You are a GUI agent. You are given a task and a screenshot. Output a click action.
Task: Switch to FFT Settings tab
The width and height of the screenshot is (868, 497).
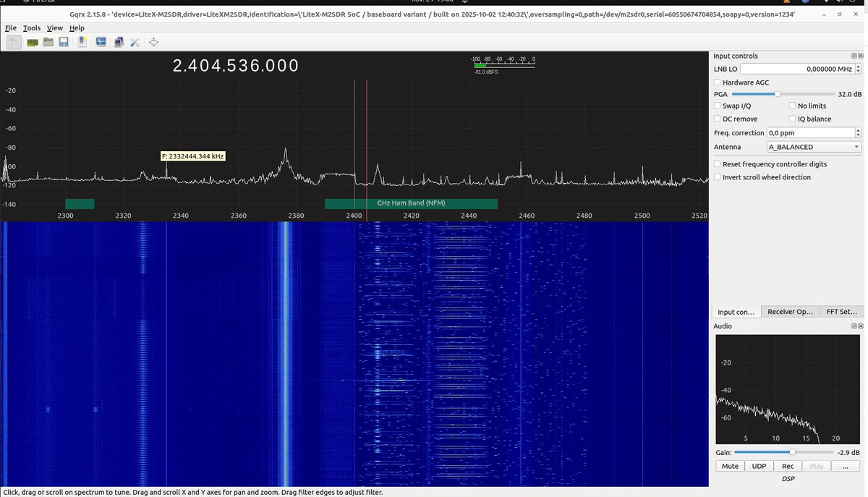[841, 312]
